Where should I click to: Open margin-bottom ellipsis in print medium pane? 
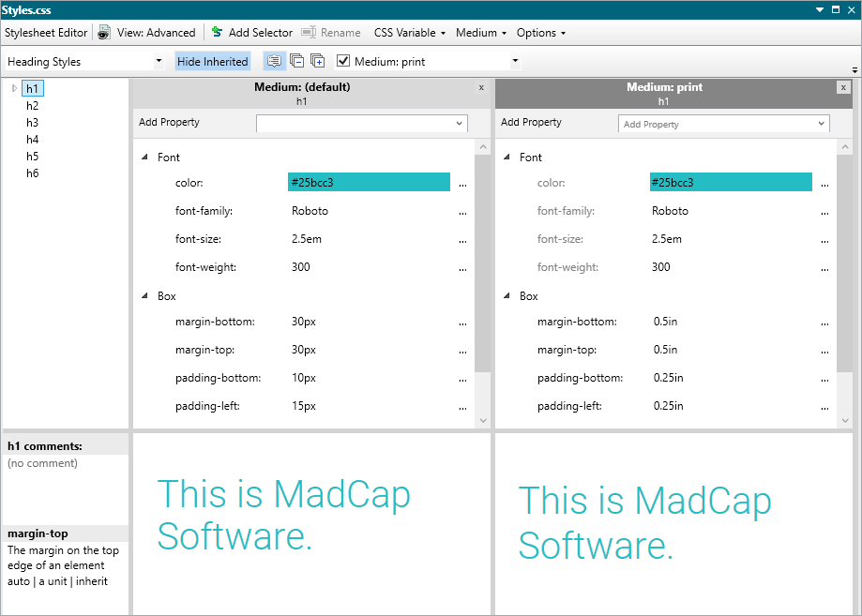[x=824, y=323]
